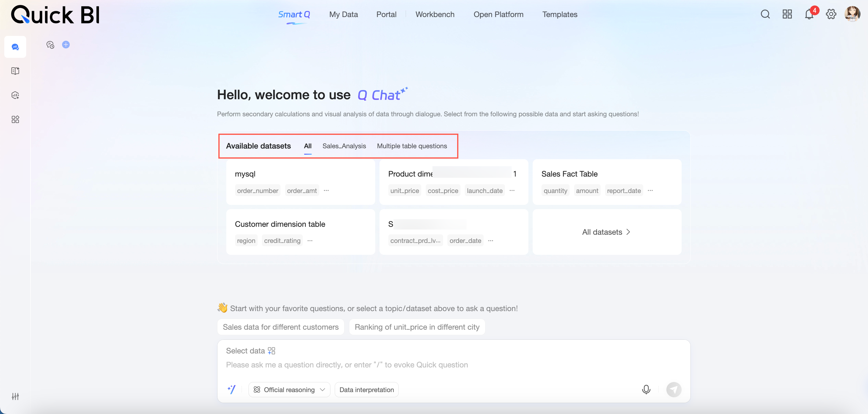868x414 pixels.
Task: Click the microphone voice input icon
Action: 646,389
